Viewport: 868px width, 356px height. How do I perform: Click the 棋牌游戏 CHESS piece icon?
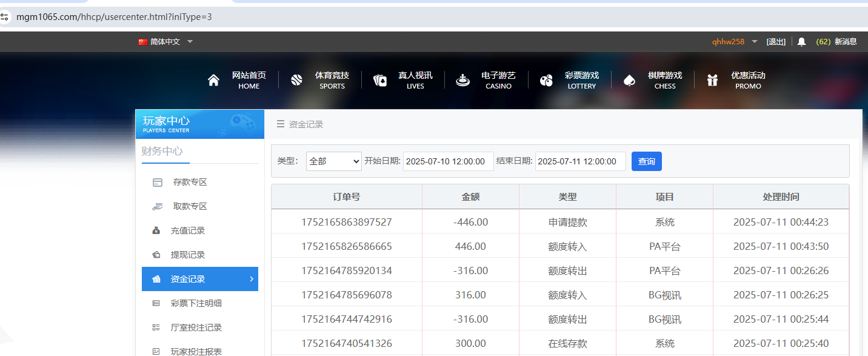[629, 79]
